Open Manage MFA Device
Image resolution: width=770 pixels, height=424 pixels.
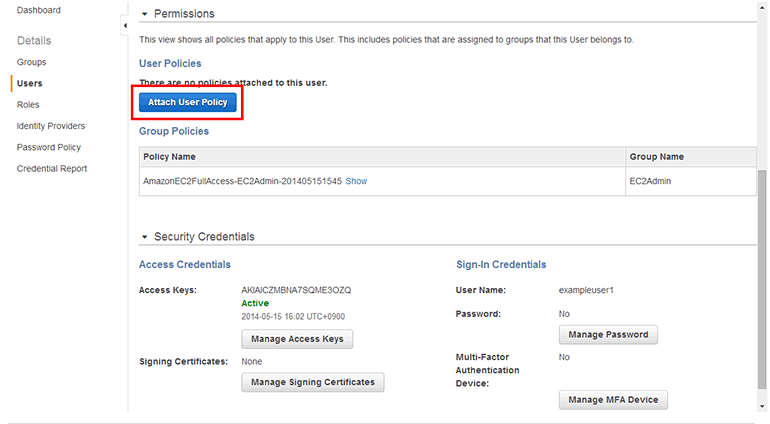click(612, 400)
